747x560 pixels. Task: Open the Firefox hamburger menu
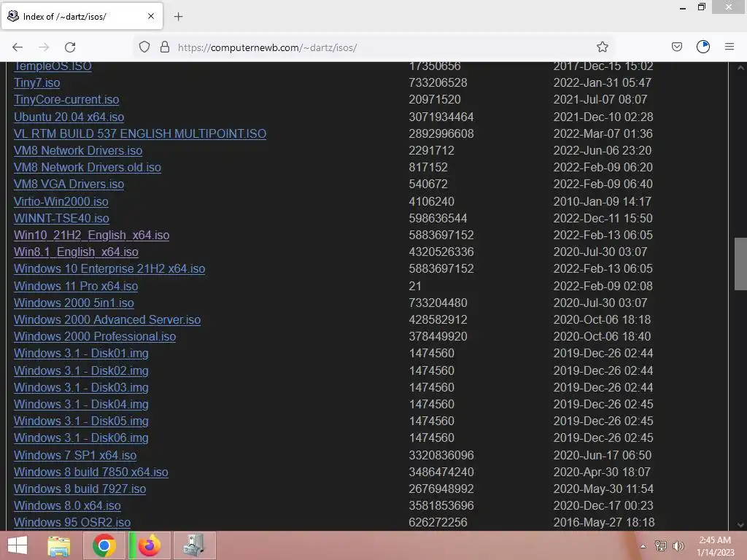click(x=729, y=47)
